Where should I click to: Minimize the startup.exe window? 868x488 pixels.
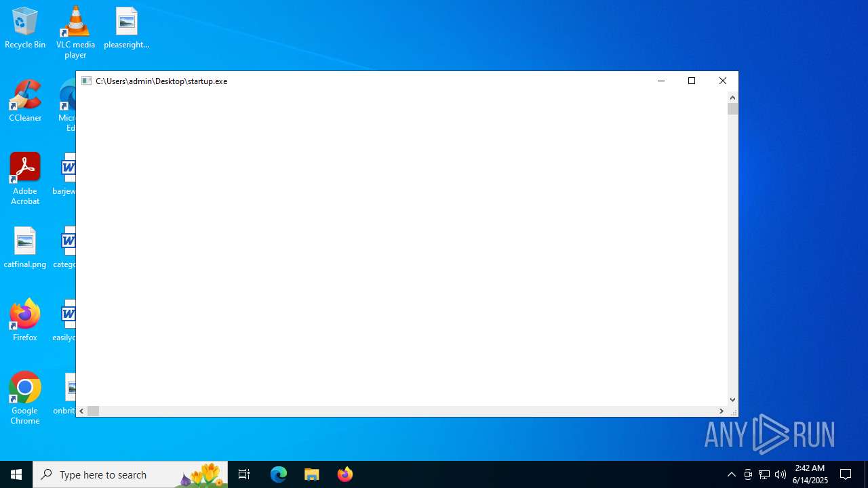(661, 81)
